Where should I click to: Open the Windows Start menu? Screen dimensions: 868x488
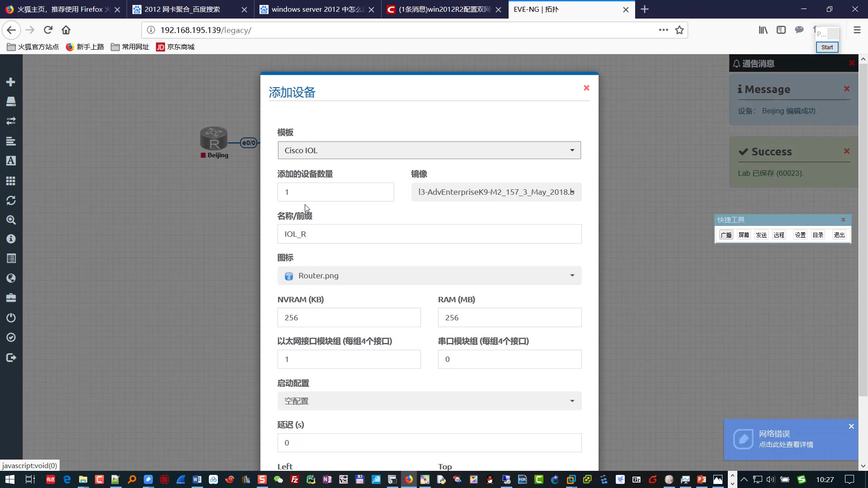click(10, 479)
